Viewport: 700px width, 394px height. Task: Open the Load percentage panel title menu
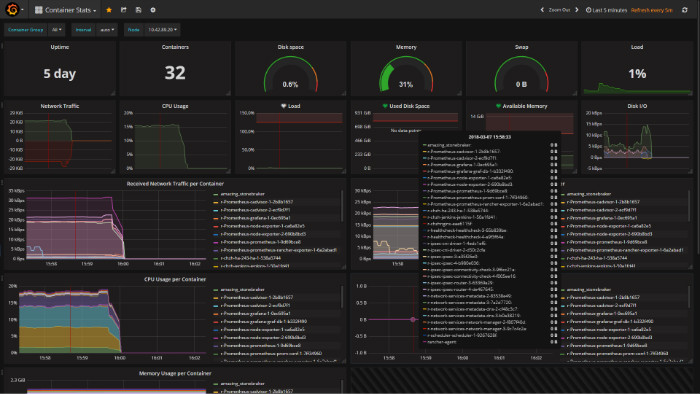[637, 47]
